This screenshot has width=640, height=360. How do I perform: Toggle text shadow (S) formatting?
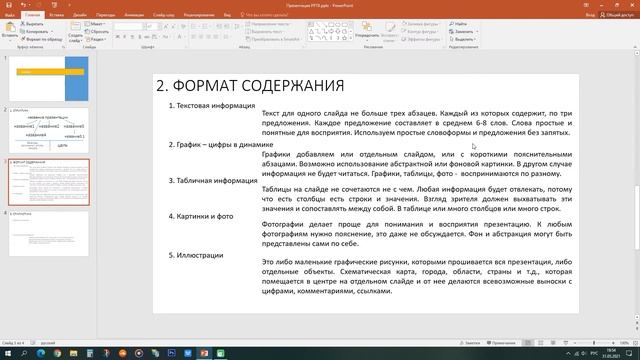click(140, 37)
